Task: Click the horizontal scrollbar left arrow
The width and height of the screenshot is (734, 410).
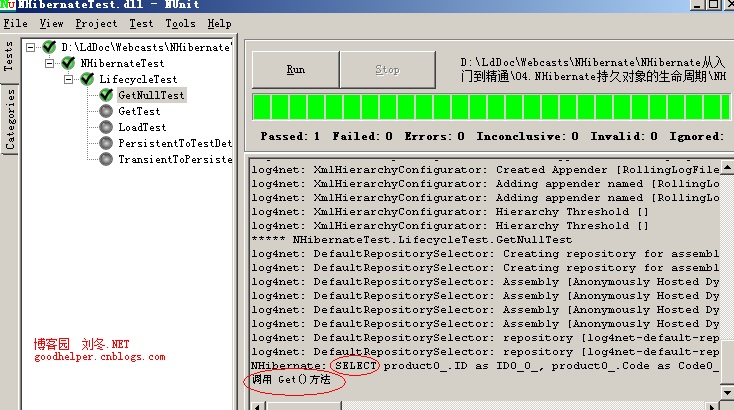Action: (x=257, y=406)
